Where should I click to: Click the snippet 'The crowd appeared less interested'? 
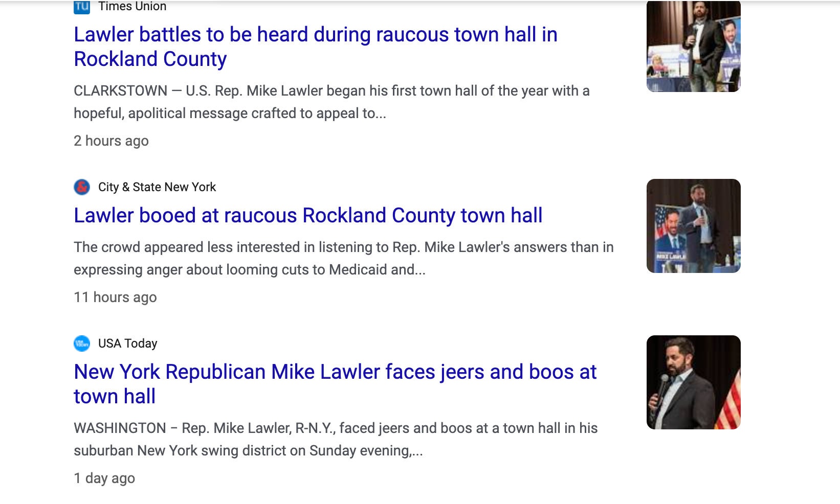(x=343, y=258)
